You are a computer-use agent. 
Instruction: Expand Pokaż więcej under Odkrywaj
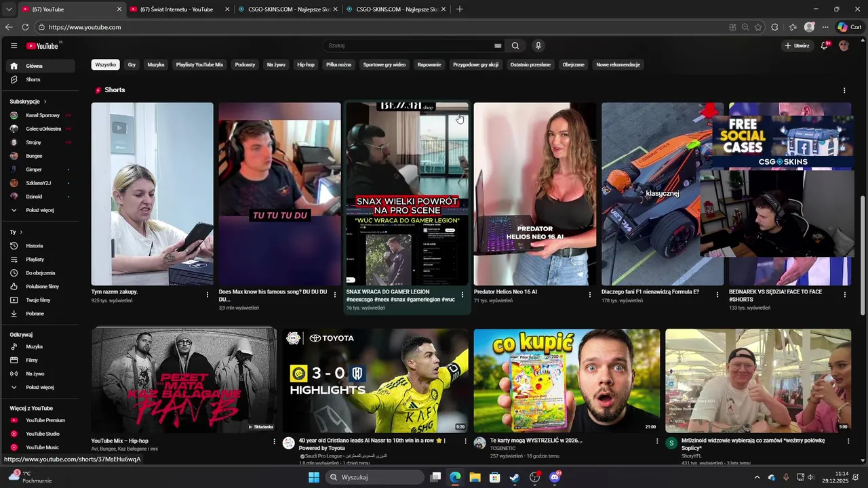click(x=42, y=387)
